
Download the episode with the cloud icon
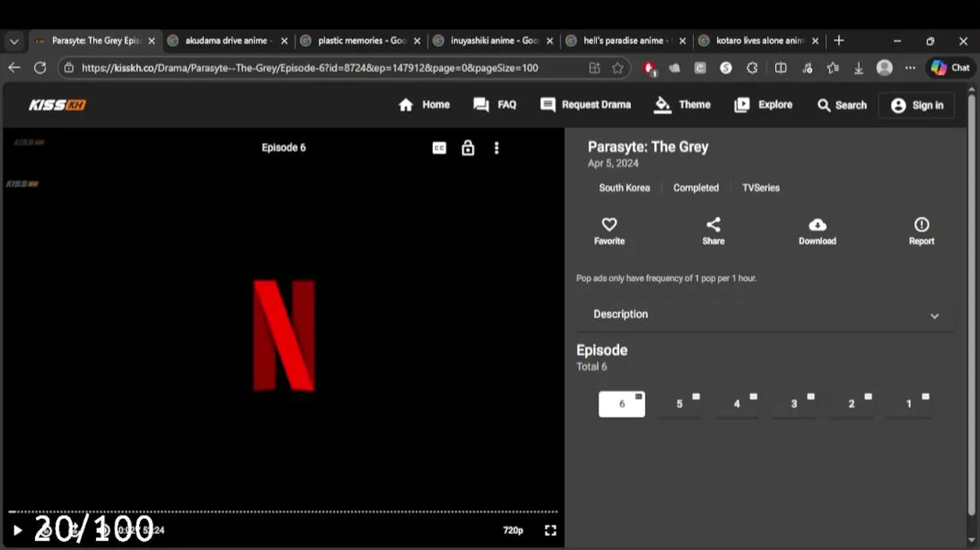(x=817, y=231)
